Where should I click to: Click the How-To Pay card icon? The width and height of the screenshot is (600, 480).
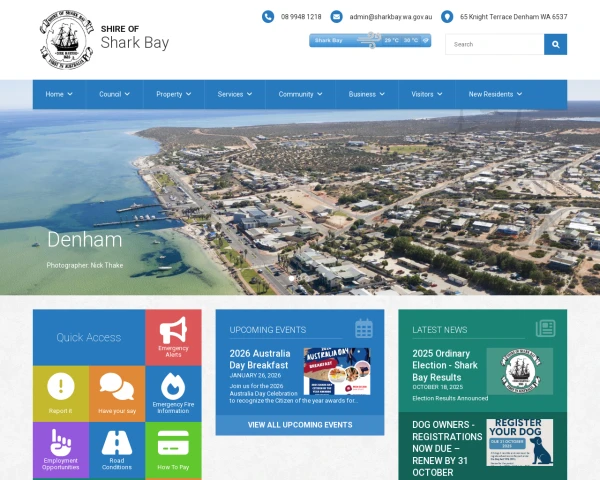pos(173,441)
